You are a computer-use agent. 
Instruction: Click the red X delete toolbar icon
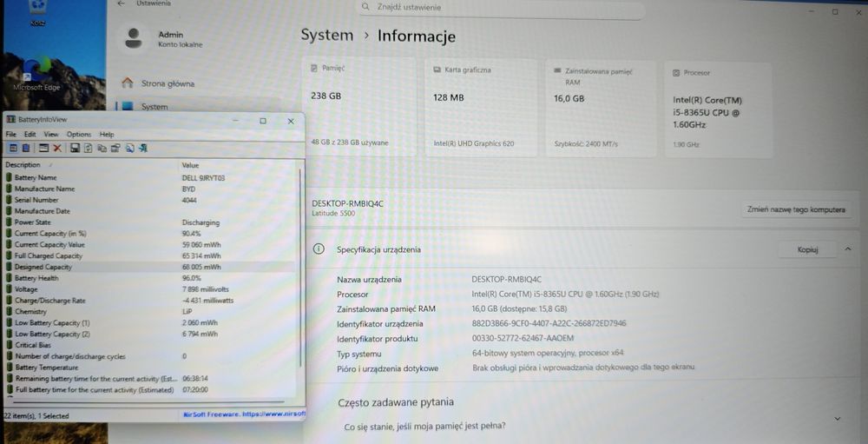pyautogui.click(x=57, y=148)
